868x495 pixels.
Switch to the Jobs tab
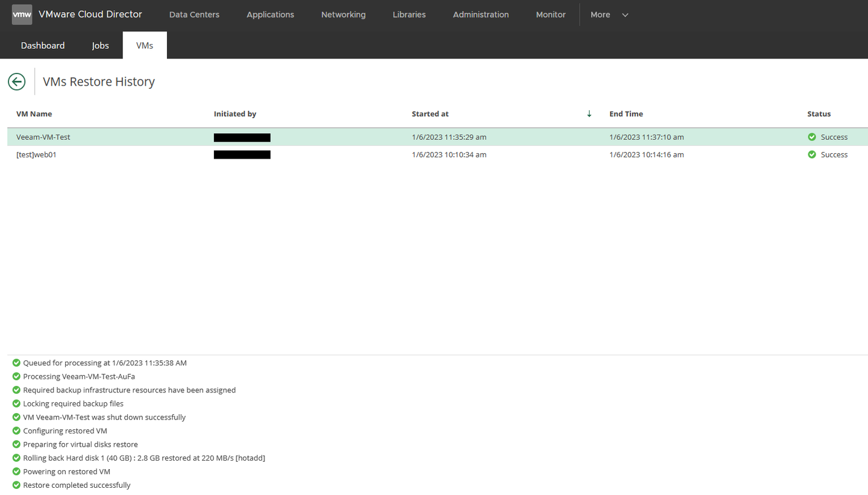click(100, 45)
